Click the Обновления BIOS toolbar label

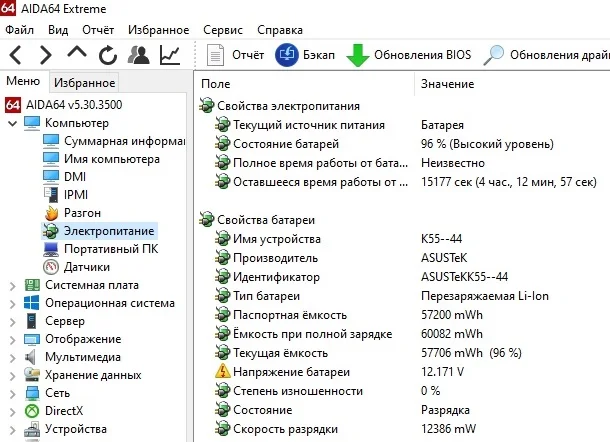pyautogui.click(x=422, y=55)
